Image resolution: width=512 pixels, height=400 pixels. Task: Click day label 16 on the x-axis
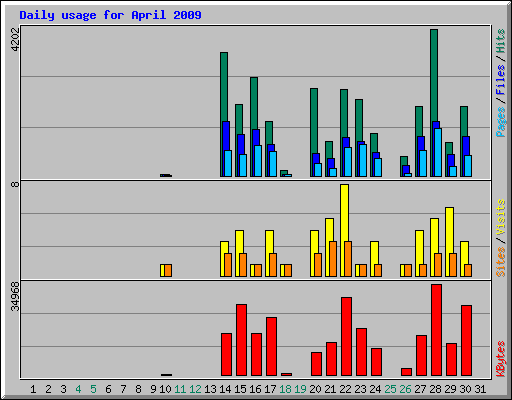(255, 389)
